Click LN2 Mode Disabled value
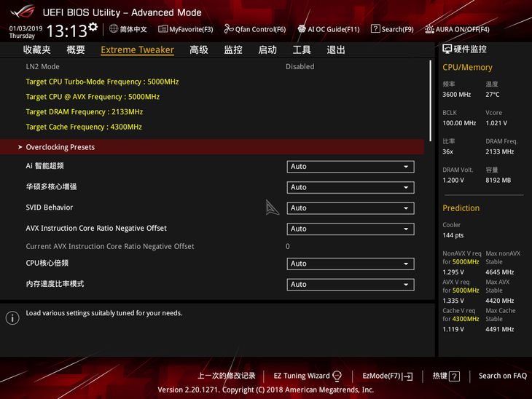Screen dimensions: 532x399 tap(300, 66)
